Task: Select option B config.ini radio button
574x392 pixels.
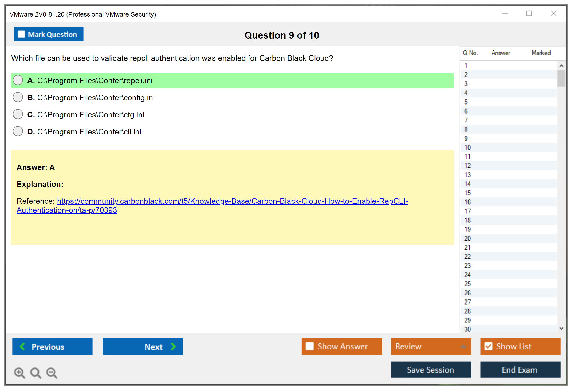Action: (18, 97)
